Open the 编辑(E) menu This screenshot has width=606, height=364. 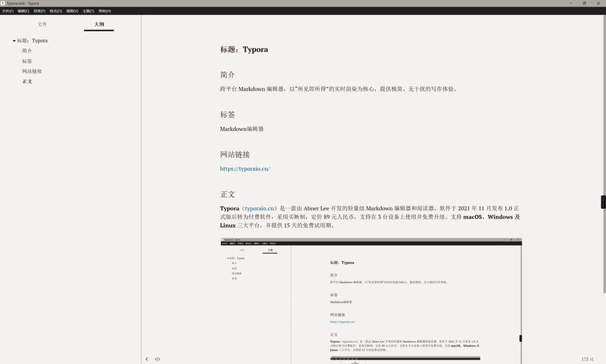[x=23, y=11]
